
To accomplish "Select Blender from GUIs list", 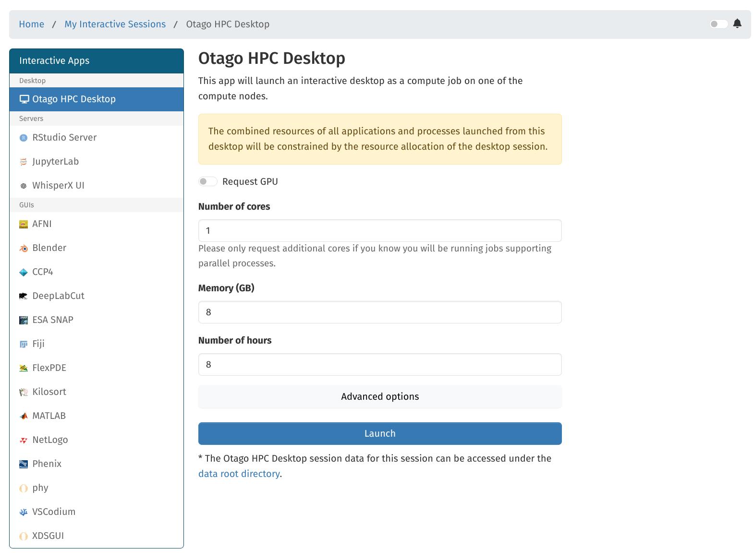I will pyautogui.click(x=97, y=248).
